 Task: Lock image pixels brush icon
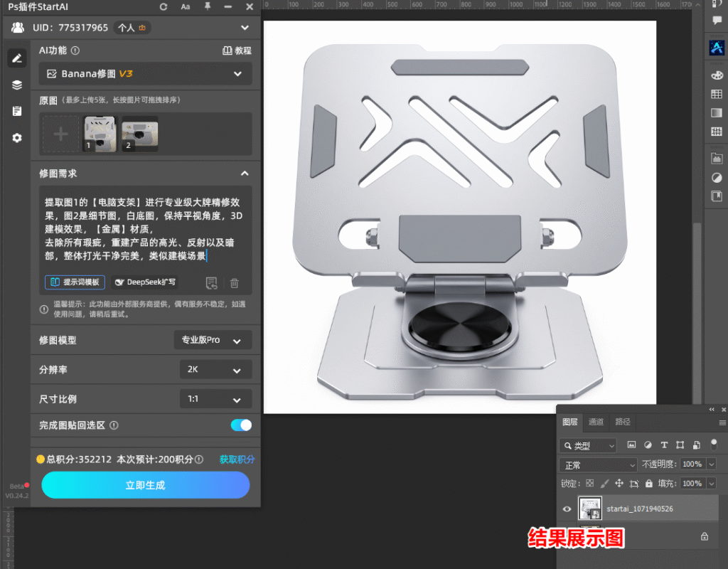[x=604, y=484]
